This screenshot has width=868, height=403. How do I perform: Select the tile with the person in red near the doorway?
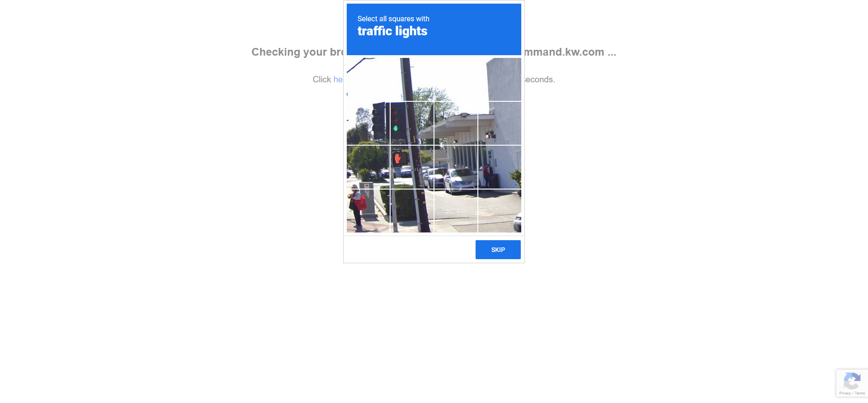pos(500,167)
